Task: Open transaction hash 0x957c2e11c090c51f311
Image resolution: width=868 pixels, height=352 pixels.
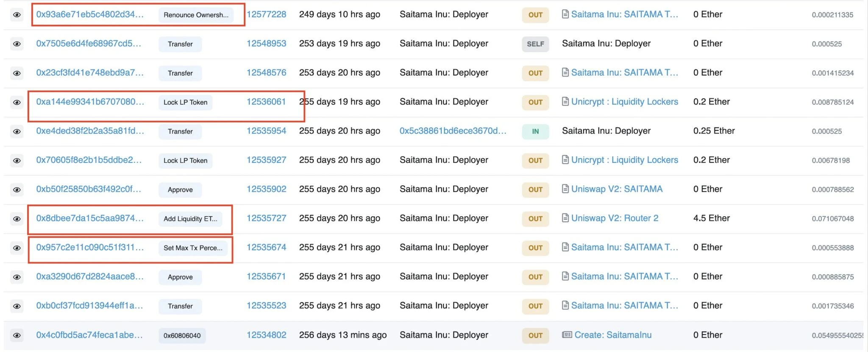Action: click(x=90, y=247)
